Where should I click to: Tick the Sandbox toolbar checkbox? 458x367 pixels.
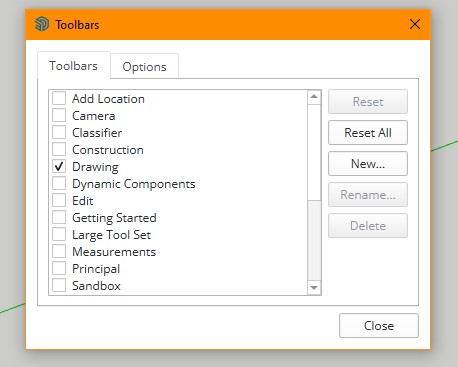pyautogui.click(x=59, y=285)
